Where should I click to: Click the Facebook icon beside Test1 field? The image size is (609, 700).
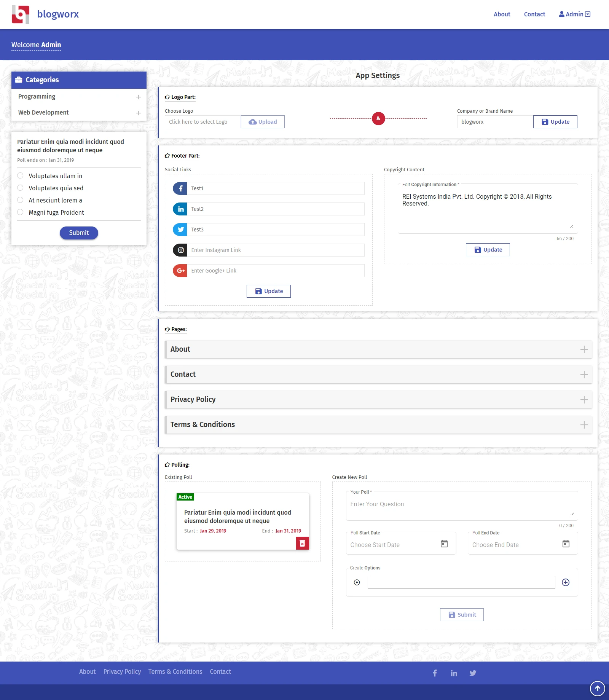click(180, 188)
